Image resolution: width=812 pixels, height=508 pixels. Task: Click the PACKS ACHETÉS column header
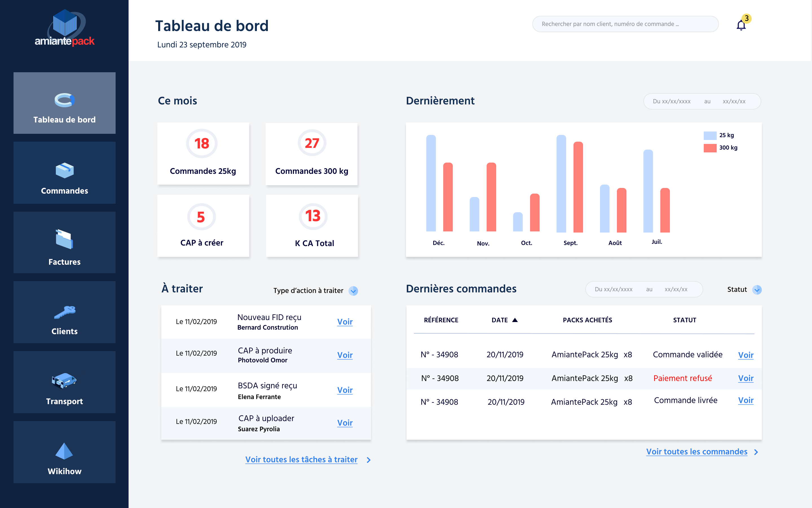click(x=587, y=320)
